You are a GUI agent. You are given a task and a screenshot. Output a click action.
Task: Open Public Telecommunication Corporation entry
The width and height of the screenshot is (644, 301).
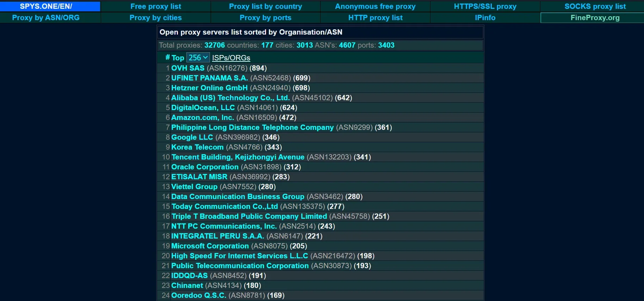(240, 266)
